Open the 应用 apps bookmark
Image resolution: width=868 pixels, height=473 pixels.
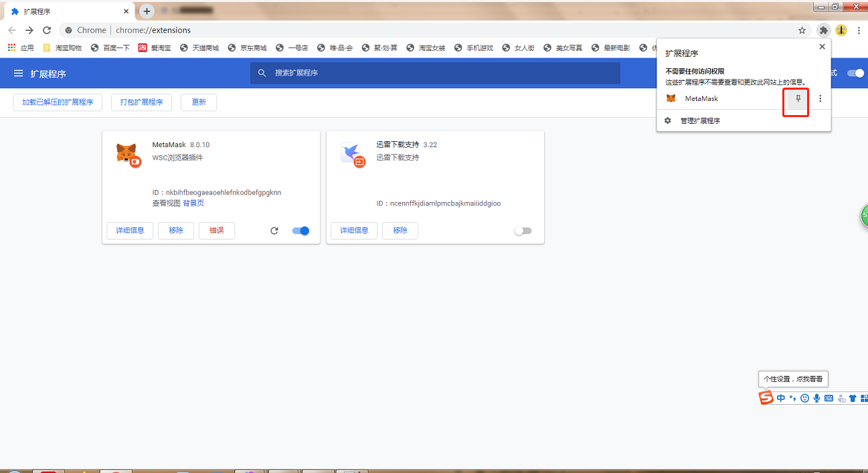coord(21,48)
